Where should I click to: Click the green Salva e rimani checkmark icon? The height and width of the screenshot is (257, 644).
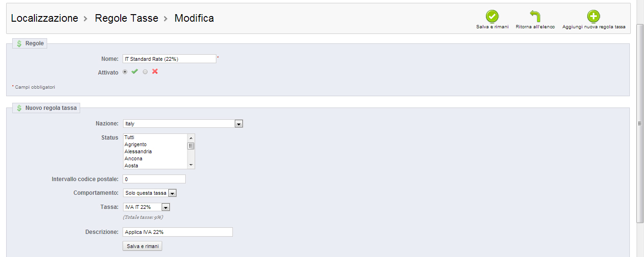click(492, 17)
